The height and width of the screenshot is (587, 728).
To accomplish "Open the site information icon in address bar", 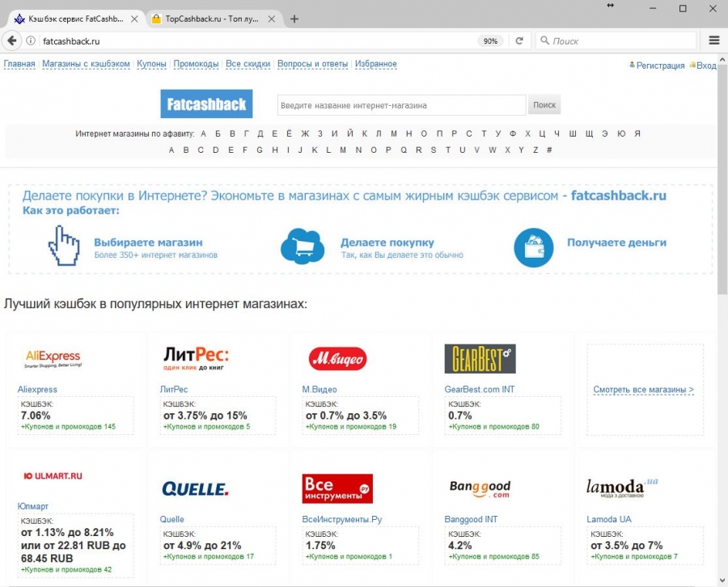I will [31, 41].
